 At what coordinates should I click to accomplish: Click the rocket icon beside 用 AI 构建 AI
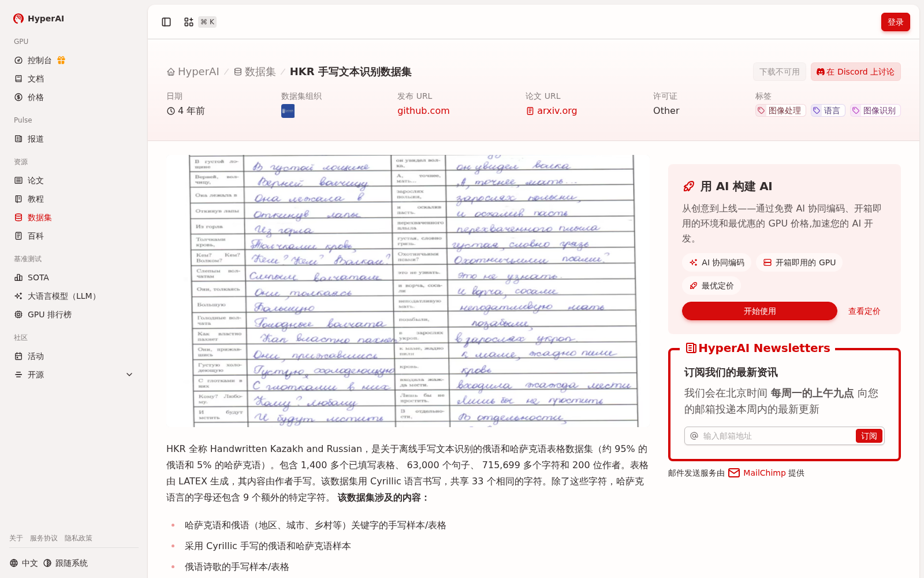689,186
